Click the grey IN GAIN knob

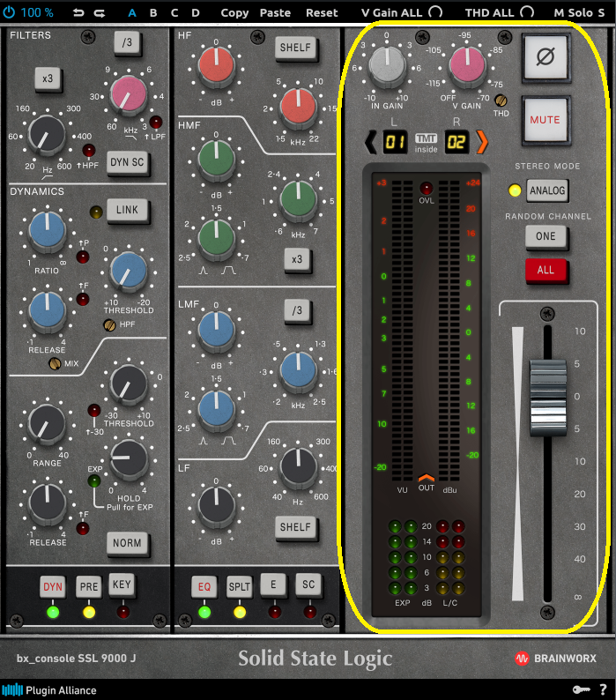pyautogui.click(x=387, y=65)
